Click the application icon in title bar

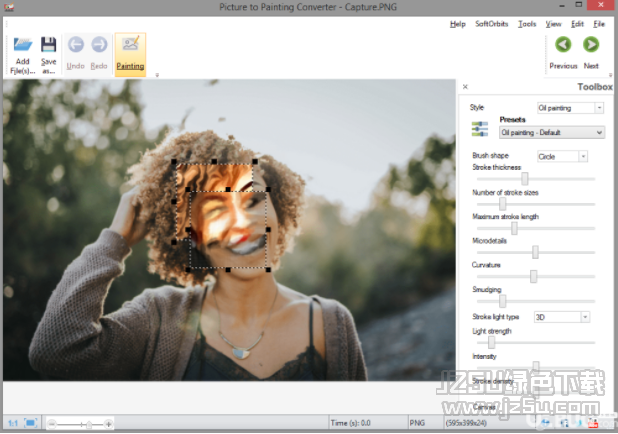click(9, 7)
